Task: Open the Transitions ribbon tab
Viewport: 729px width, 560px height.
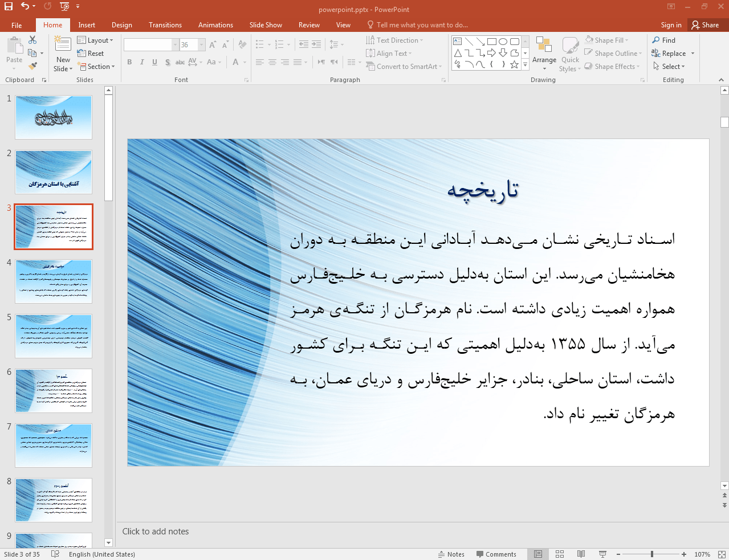Action: pyautogui.click(x=165, y=25)
